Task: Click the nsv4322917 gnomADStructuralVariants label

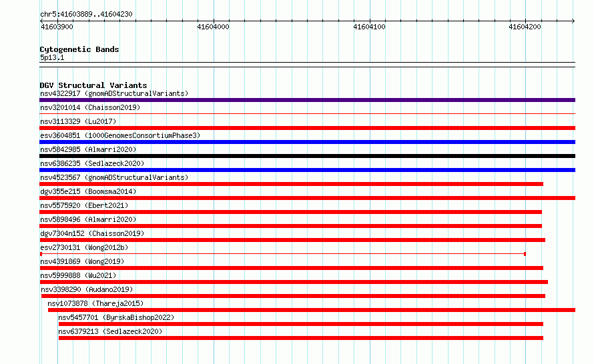Action: click(114, 93)
